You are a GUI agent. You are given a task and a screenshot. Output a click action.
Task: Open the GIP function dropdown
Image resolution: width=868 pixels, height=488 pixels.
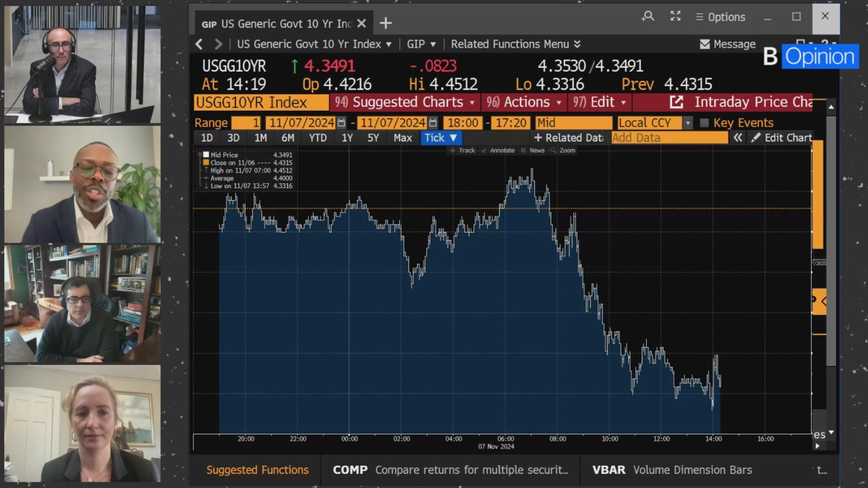tap(421, 44)
